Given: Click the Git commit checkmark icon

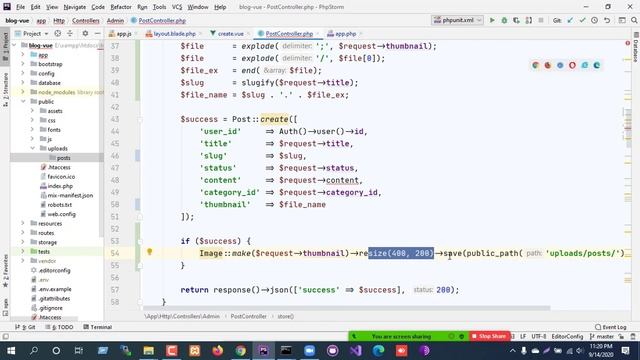Looking at the screenshot, I should 582,20.
